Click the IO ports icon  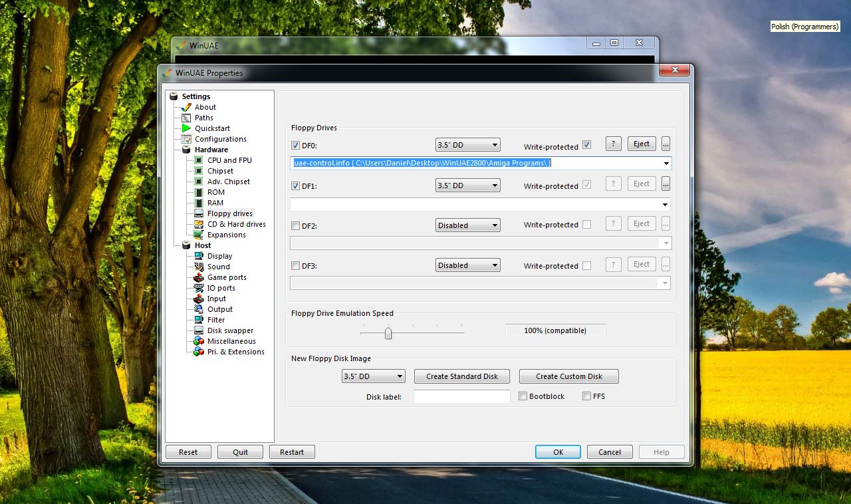tap(199, 288)
